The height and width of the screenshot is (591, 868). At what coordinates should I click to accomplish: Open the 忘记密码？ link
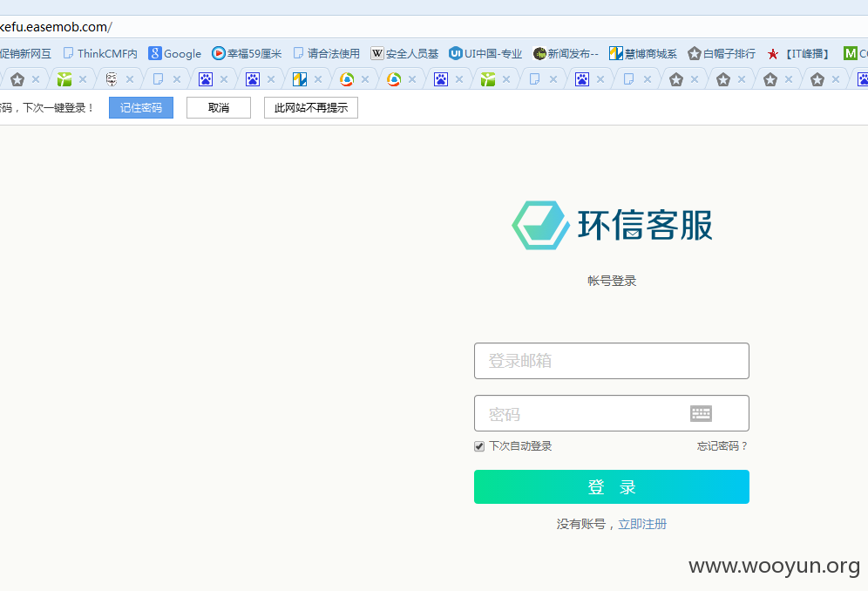(722, 446)
